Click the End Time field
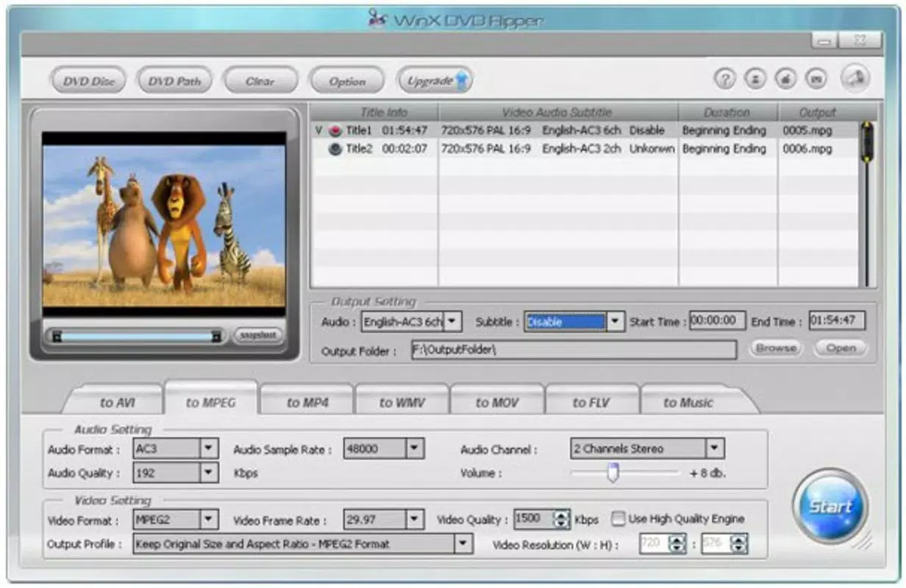Viewport: 906px width, 588px height. point(838,321)
